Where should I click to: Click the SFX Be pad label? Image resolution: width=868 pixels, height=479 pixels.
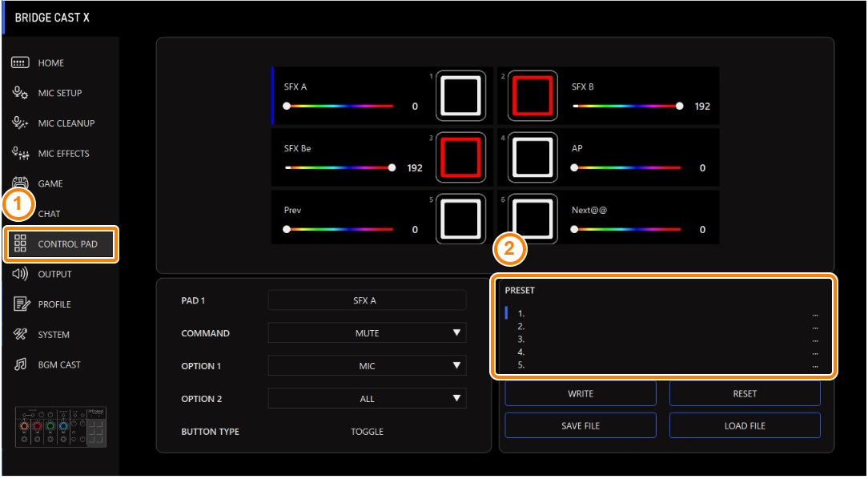[x=297, y=148]
